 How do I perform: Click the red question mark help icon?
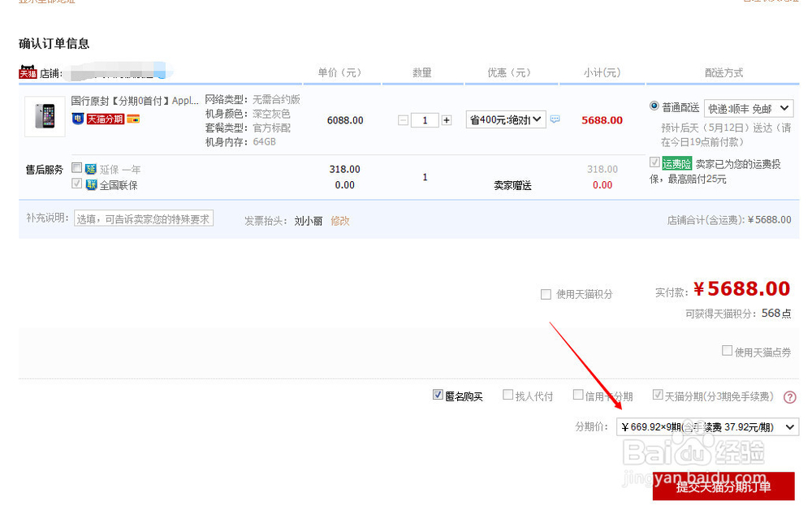pyautogui.click(x=790, y=397)
